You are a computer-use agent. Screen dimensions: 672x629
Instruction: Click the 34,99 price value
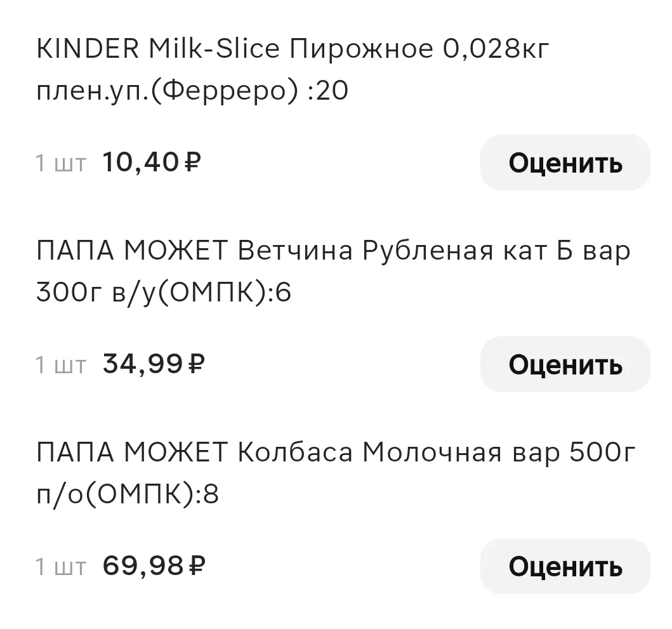[x=142, y=364]
